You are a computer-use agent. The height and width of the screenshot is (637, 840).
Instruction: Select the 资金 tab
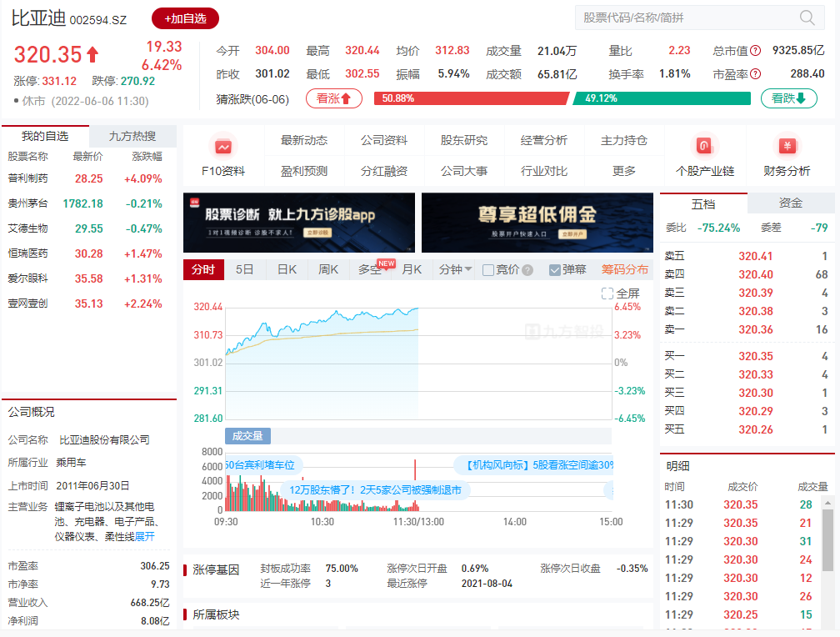[790, 203]
